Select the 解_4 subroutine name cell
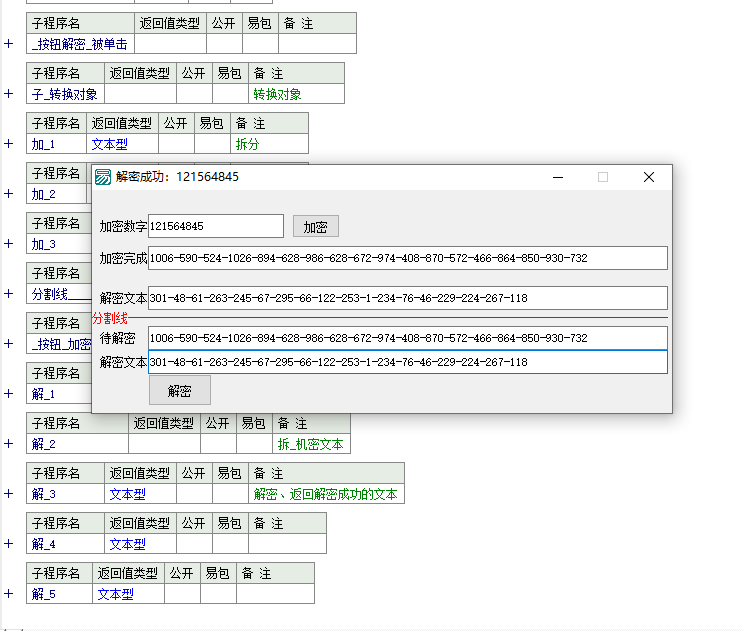Viewport: 743px width, 631px height. [x=65, y=544]
